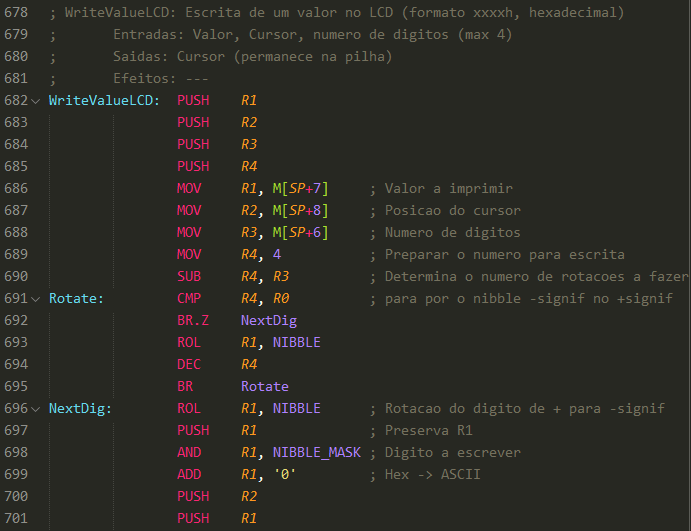Image resolution: width=691 pixels, height=531 pixels.
Task: Click PUSH R3 on line 684
Action: 217,145
